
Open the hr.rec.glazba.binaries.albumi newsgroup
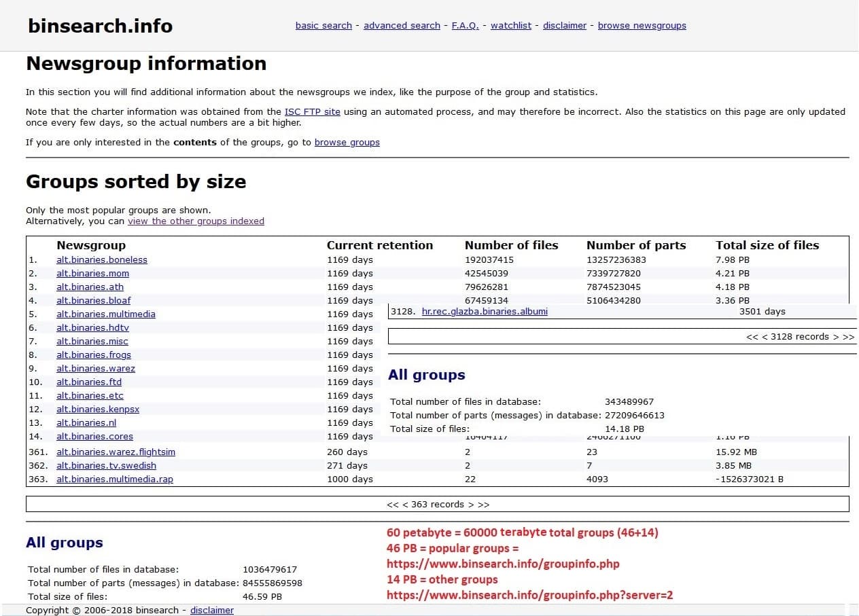pos(484,312)
